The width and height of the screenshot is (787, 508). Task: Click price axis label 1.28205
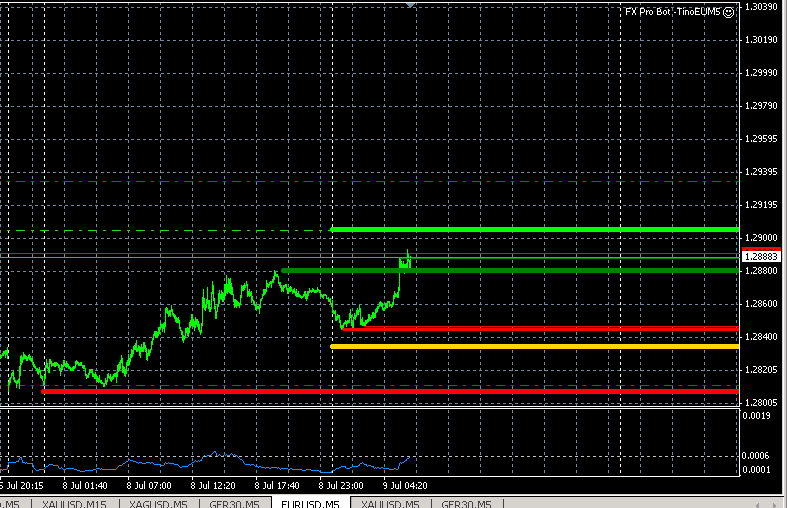[761, 370]
